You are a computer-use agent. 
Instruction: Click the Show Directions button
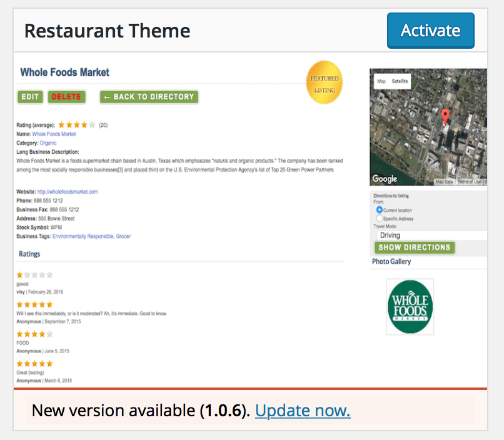415,247
